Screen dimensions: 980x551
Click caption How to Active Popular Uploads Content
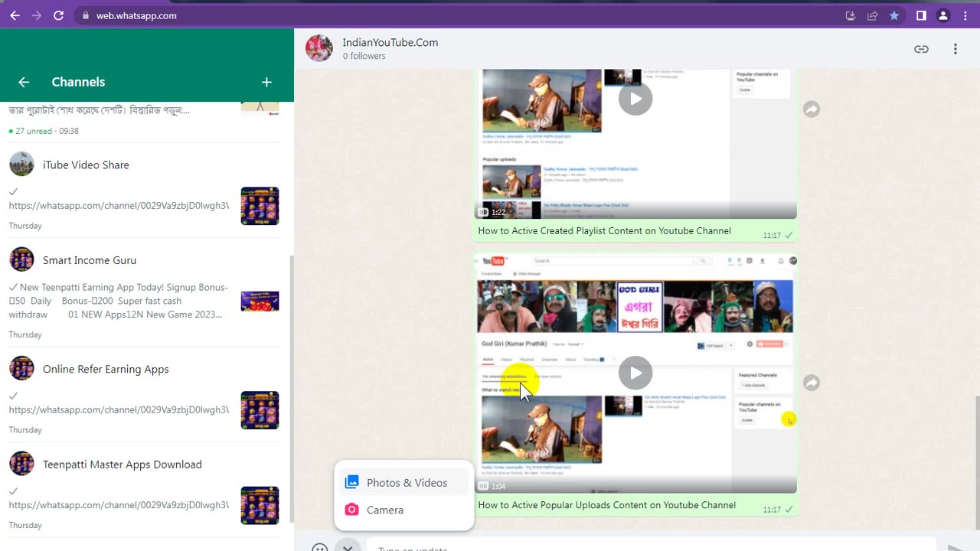606,505
